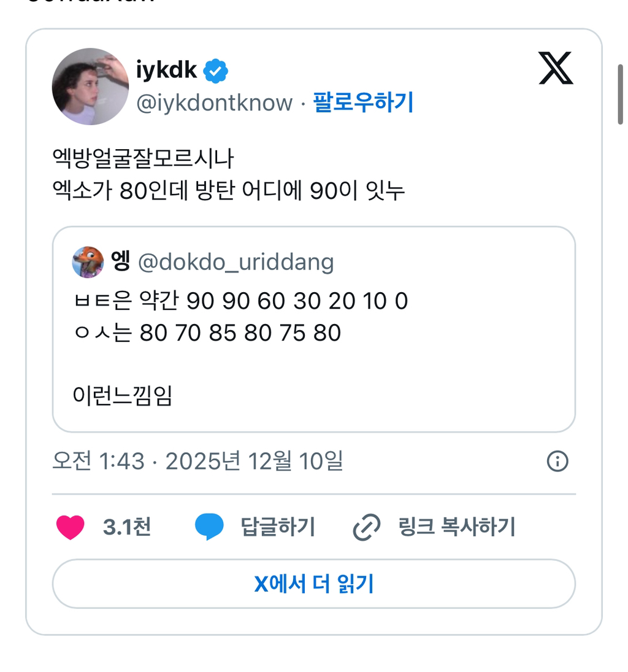Viewport: 628px width, 672px height.
Task: Open the @iykdontknow handle
Action: coord(214,103)
